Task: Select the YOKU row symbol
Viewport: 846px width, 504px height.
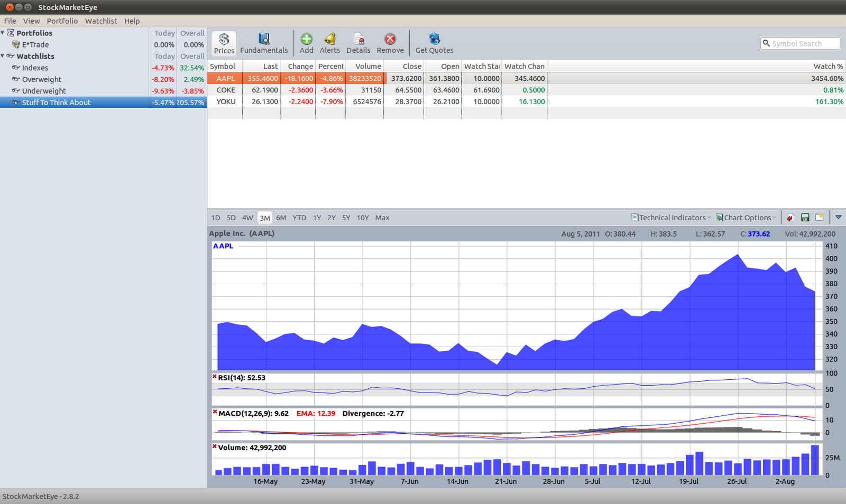Action: coord(225,101)
